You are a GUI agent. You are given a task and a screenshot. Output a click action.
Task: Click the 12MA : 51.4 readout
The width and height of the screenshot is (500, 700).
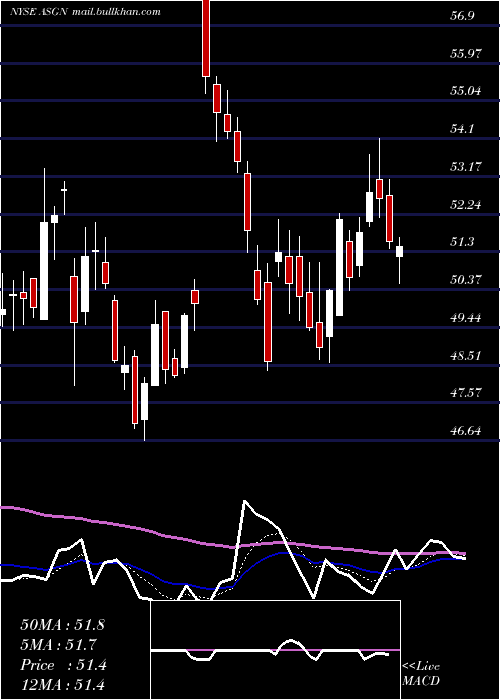(x=62, y=684)
